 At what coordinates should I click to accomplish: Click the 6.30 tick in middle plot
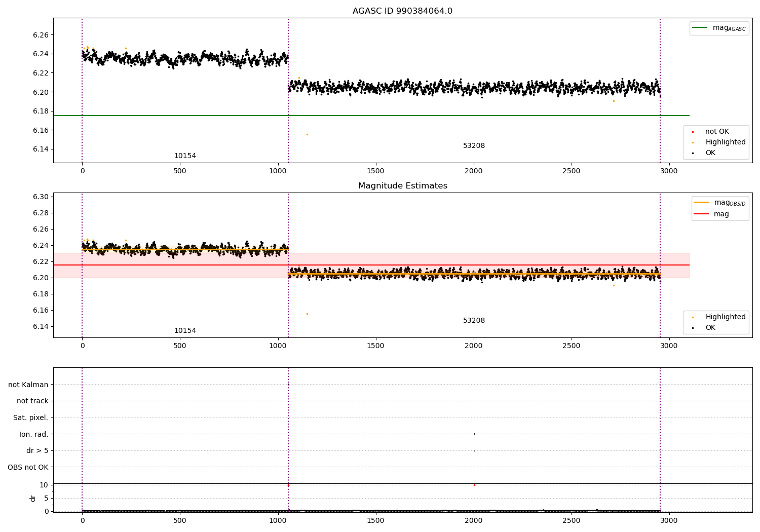[x=41, y=197]
